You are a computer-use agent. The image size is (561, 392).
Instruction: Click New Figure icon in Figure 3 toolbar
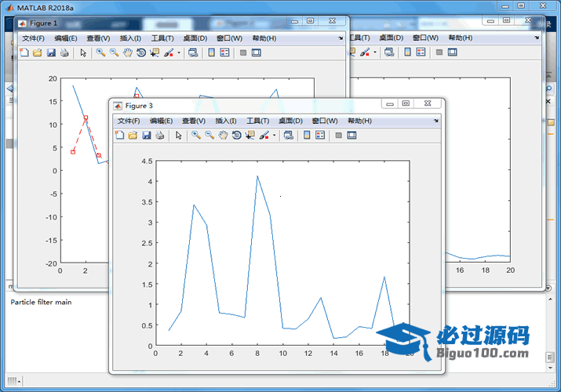119,136
